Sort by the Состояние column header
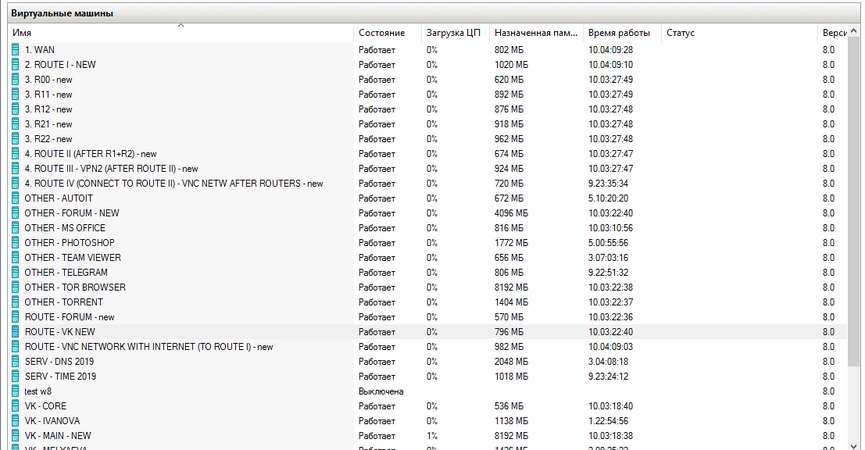Screen dimensions: 865x450 tap(385, 33)
